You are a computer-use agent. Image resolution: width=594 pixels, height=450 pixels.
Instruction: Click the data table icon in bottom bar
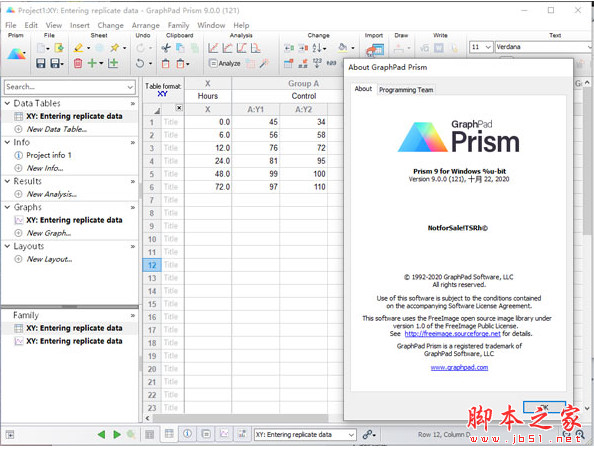pos(169,434)
